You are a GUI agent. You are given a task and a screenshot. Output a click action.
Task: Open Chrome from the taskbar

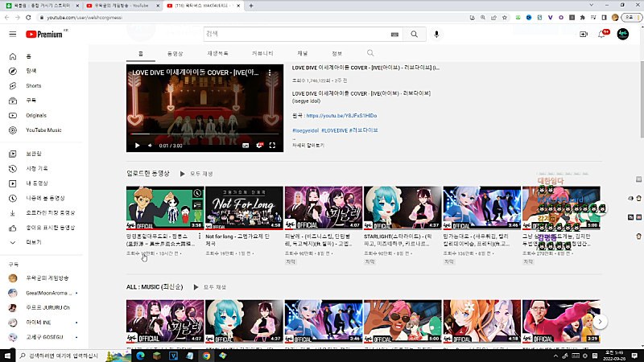[x=206, y=356]
